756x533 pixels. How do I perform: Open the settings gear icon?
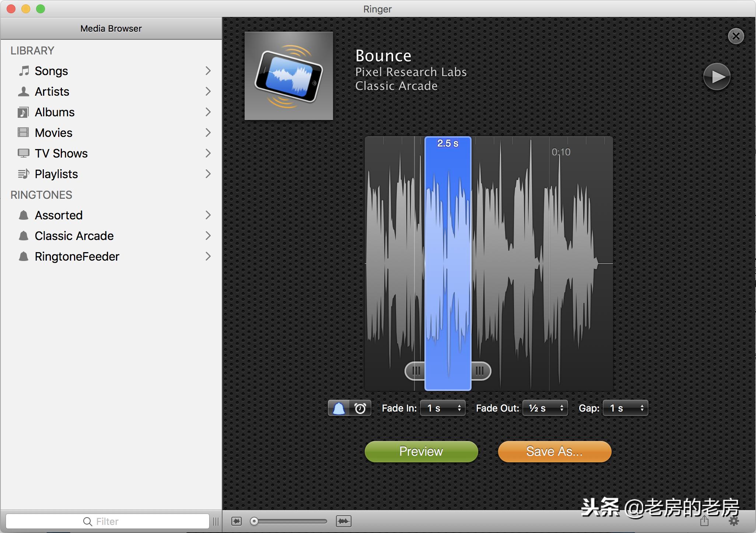(734, 521)
